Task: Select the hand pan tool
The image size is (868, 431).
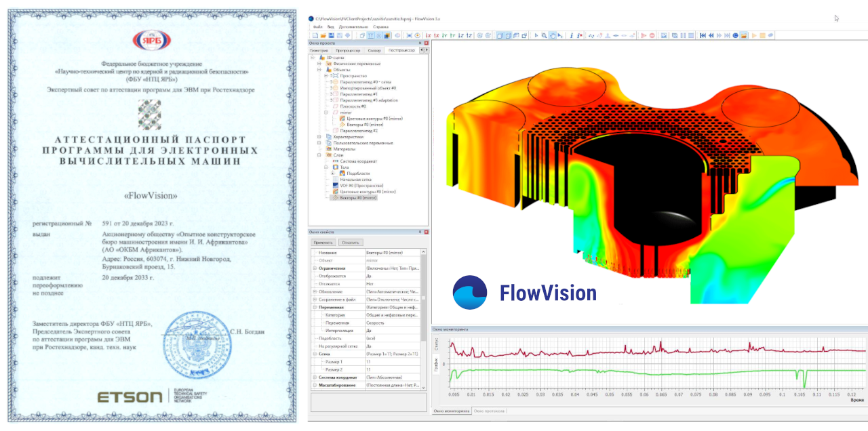Action: coord(553,35)
